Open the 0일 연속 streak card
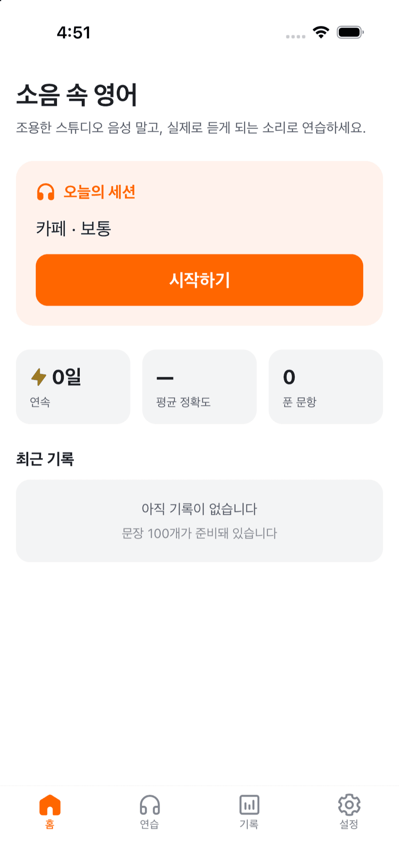399x868 pixels. tap(73, 387)
